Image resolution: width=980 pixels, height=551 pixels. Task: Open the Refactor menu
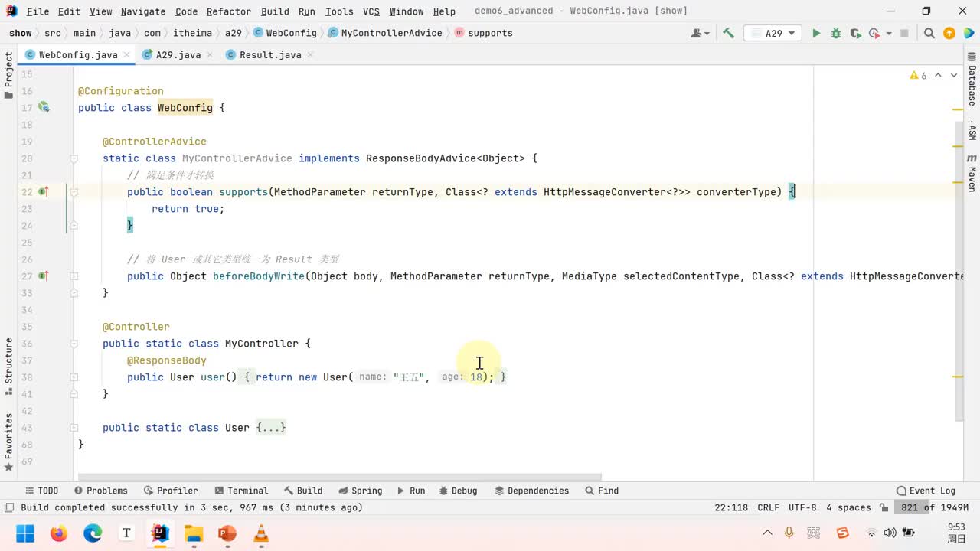pyautogui.click(x=228, y=11)
